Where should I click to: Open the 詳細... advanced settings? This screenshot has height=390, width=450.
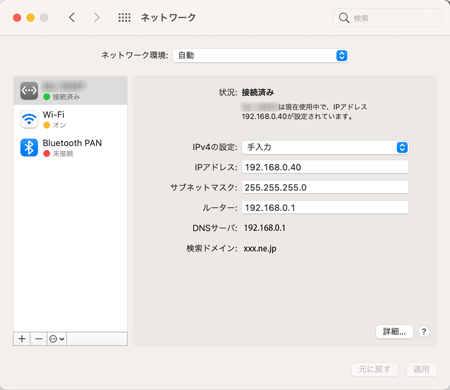click(394, 332)
